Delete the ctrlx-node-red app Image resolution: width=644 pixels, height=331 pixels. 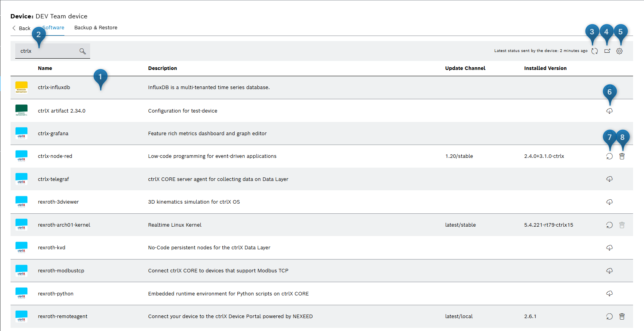click(622, 156)
